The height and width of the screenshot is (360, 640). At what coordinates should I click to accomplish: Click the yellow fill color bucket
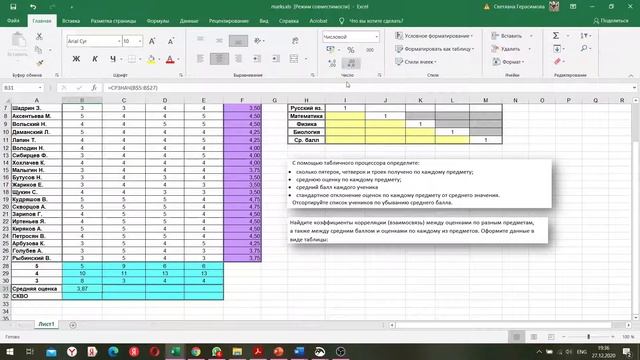pyautogui.click(x=151, y=59)
